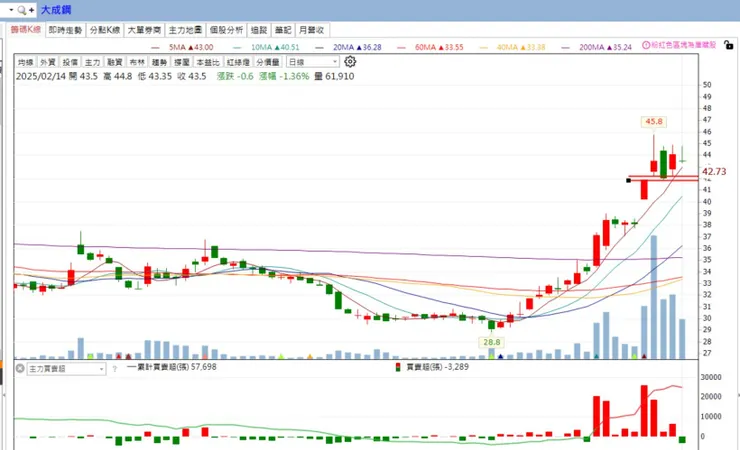This screenshot has height=450, width=740.
Task: Click the question mark help icon
Action: (x=115, y=369)
